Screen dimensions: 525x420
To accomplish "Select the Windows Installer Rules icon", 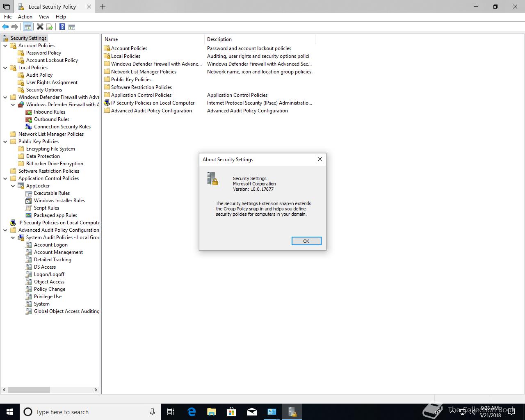I will [29, 201].
